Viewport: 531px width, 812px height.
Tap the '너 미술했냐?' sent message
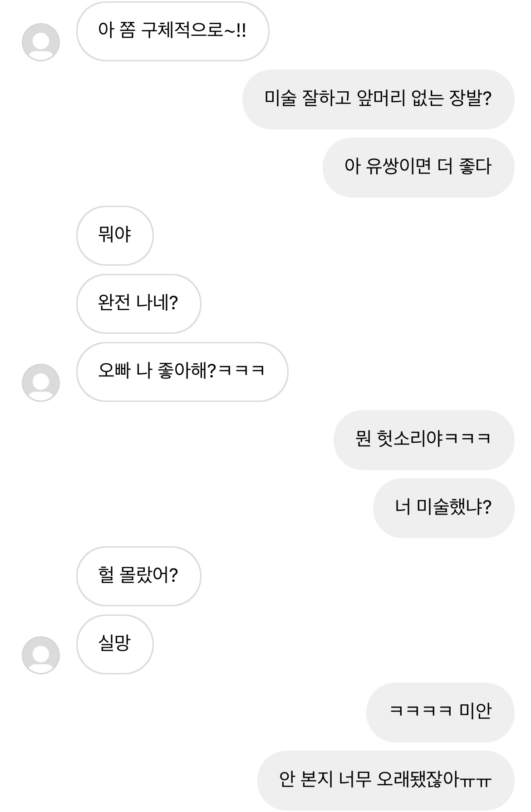click(443, 508)
